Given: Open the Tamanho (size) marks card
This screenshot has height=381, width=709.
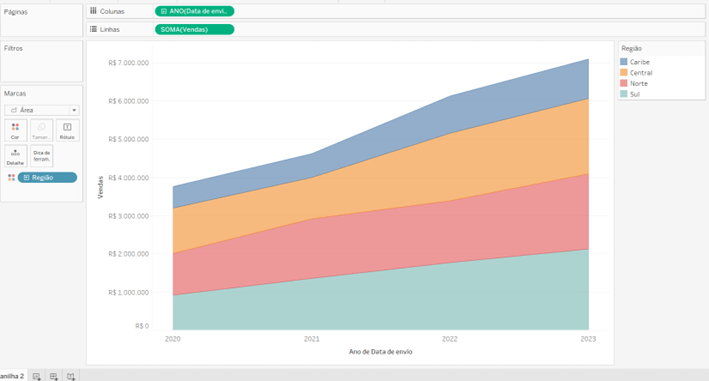Looking at the screenshot, I should pyautogui.click(x=41, y=130).
